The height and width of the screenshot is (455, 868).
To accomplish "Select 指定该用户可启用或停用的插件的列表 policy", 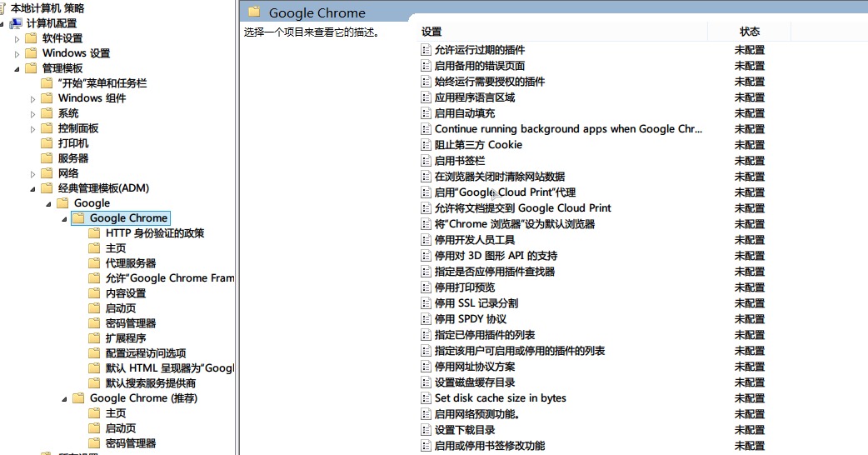I will [519, 351].
